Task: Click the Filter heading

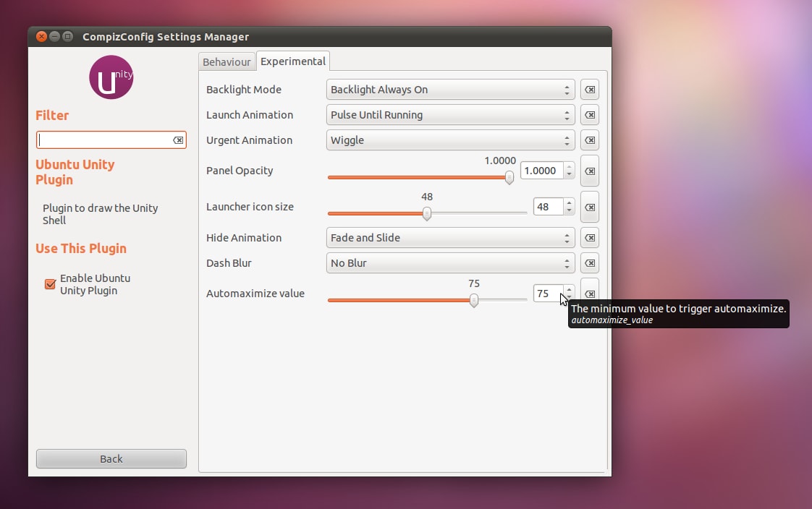Action: 52,116
